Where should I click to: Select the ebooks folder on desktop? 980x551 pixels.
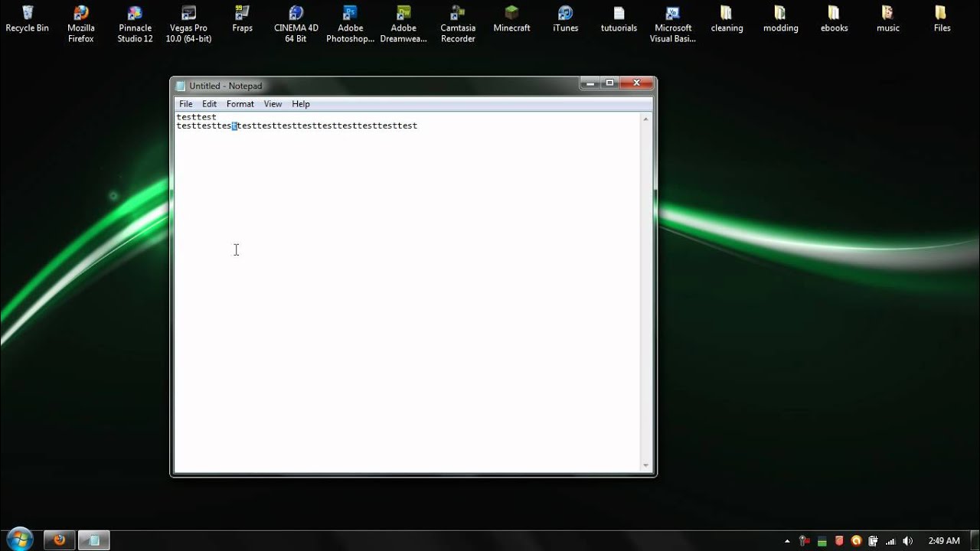coord(834,20)
